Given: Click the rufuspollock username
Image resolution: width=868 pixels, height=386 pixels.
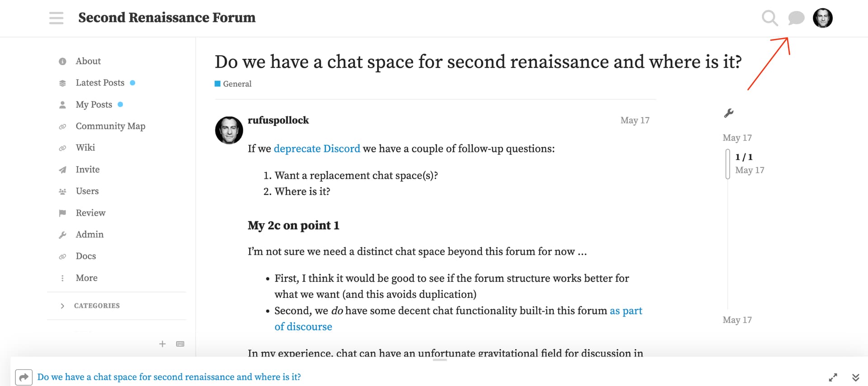Looking at the screenshot, I should point(278,120).
